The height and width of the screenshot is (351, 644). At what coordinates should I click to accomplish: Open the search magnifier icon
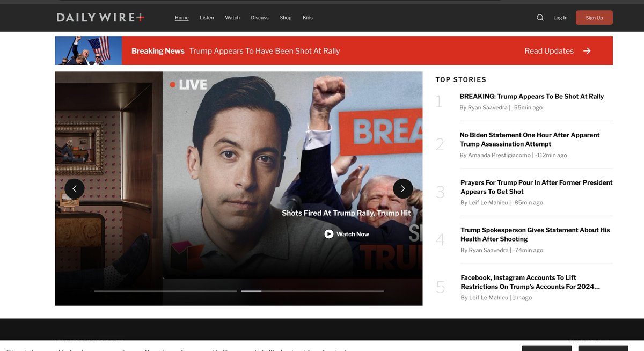tap(540, 18)
